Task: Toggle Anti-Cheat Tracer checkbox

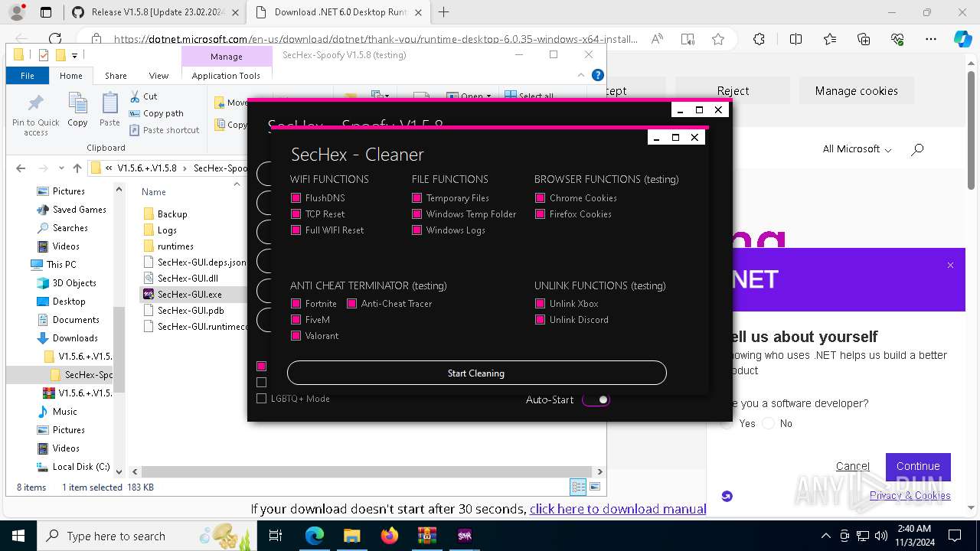Action: coord(352,304)
